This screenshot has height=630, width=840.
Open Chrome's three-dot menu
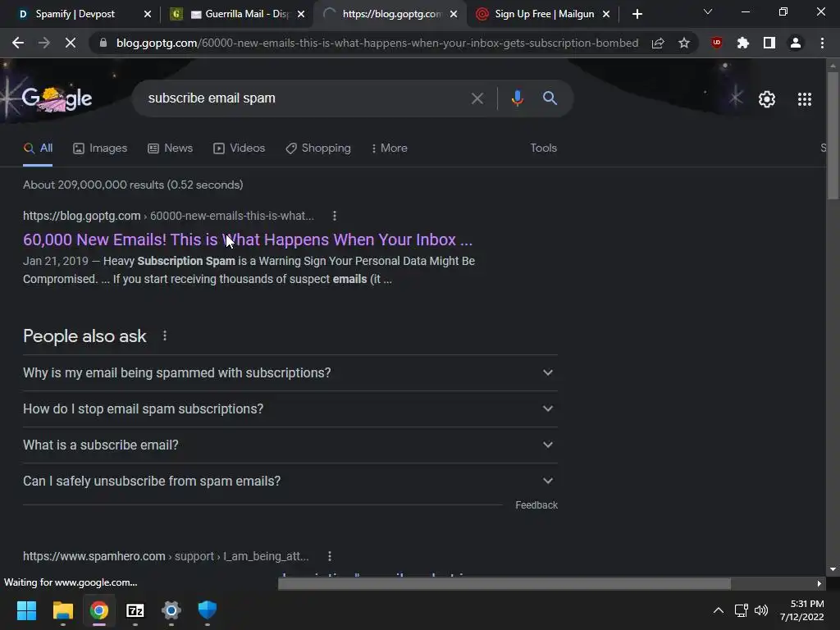click(822, 43)
